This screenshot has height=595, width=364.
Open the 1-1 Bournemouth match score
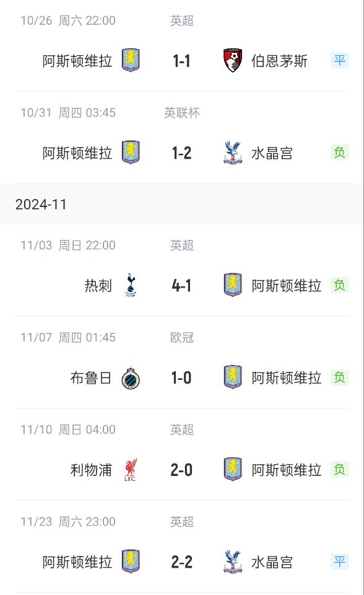[181, 61]
